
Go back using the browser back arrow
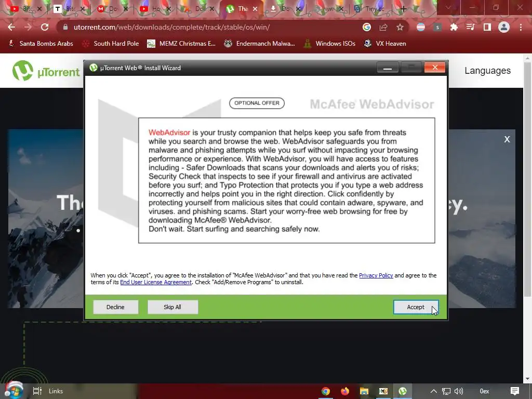click(11, 27)
